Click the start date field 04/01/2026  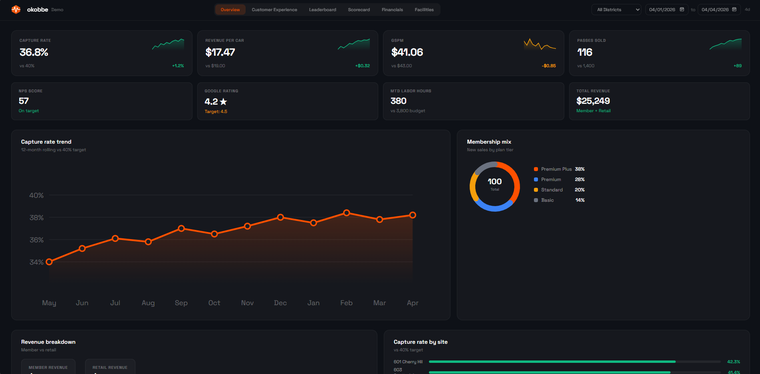tap(666, 9)
